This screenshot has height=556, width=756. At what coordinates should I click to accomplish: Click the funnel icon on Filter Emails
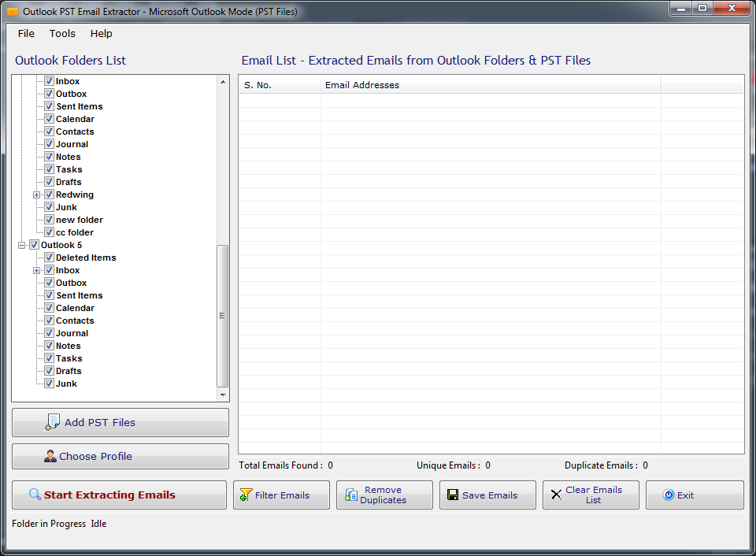pos(246,495)
